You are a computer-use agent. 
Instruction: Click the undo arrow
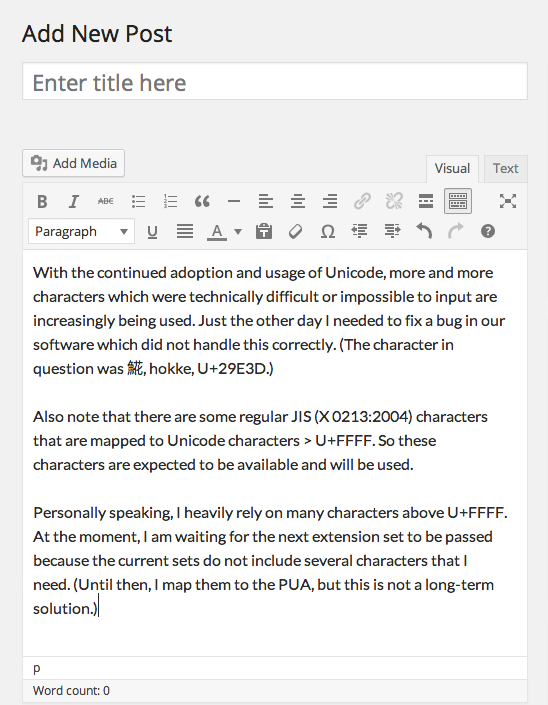pyautogui.click(x=424, y=232)
